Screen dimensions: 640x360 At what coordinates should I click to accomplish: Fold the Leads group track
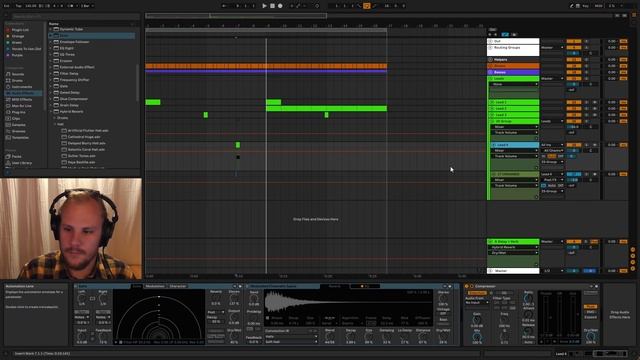[490, 78]
